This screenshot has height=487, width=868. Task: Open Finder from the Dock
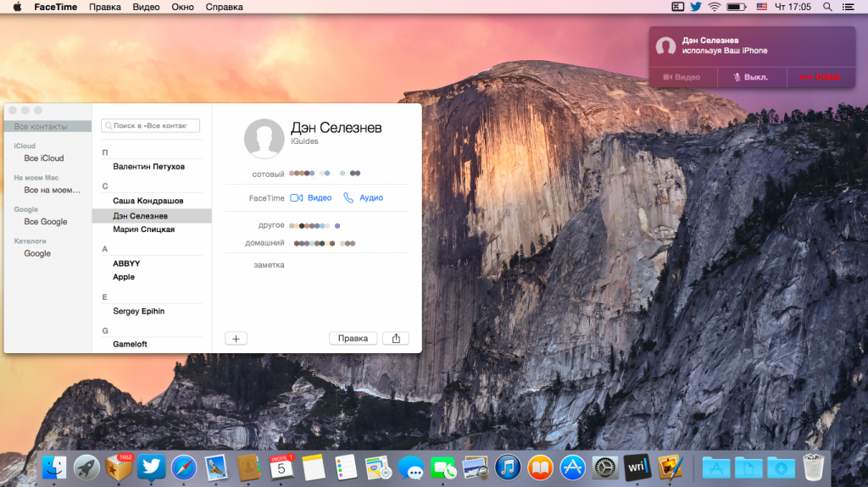tap(53, 468)
